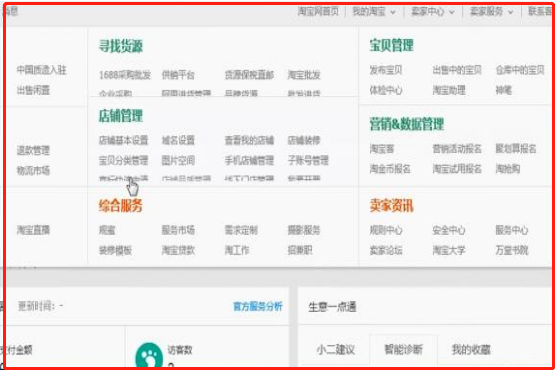Image resolution: width=556 pixels, height=371 pixels.
Task: Open 物流市场 in the left column
Action: point(33,171)
